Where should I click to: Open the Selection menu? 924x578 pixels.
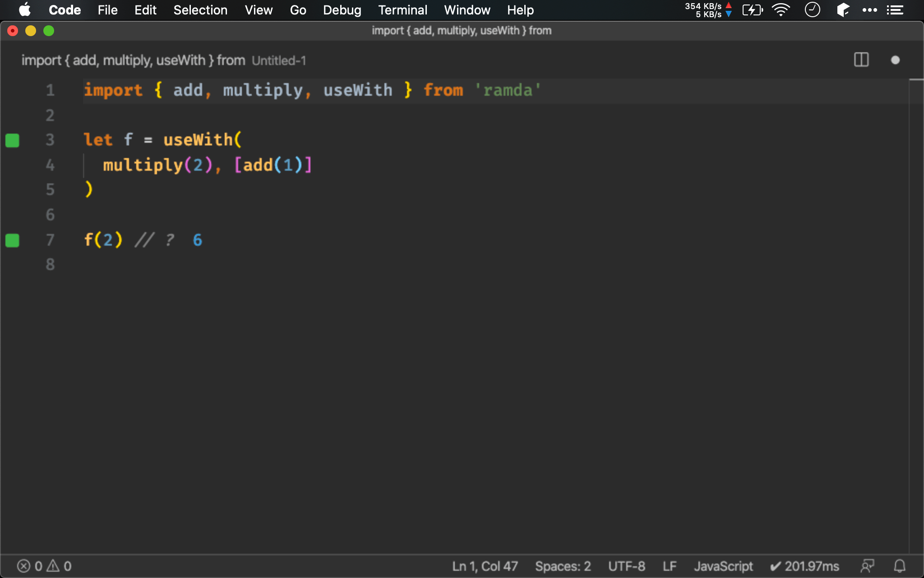pyautogui.click(x=200, y=10)
